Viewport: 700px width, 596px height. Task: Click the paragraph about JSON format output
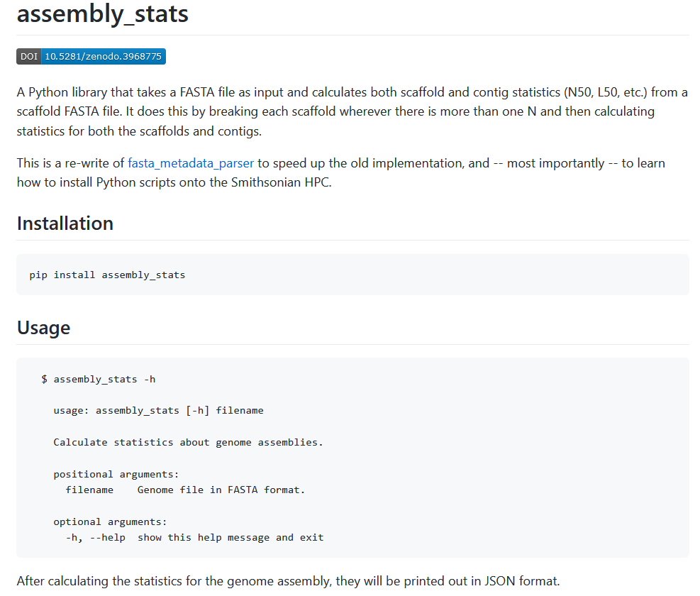pos(288,581)
